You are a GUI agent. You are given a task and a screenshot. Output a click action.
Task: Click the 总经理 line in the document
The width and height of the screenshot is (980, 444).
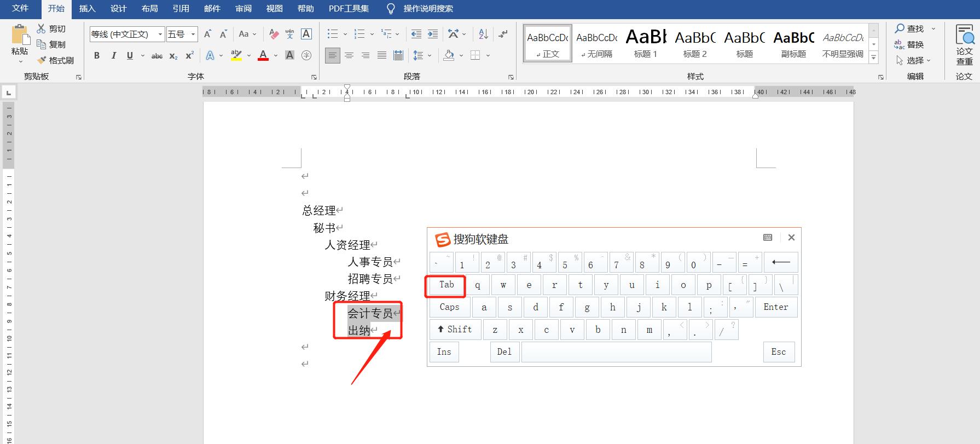point(319,210)
